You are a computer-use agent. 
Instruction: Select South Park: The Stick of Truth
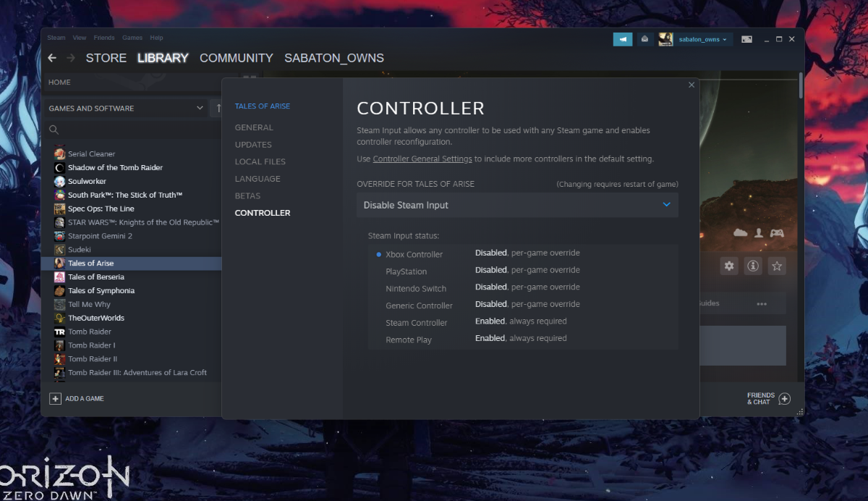125,195
